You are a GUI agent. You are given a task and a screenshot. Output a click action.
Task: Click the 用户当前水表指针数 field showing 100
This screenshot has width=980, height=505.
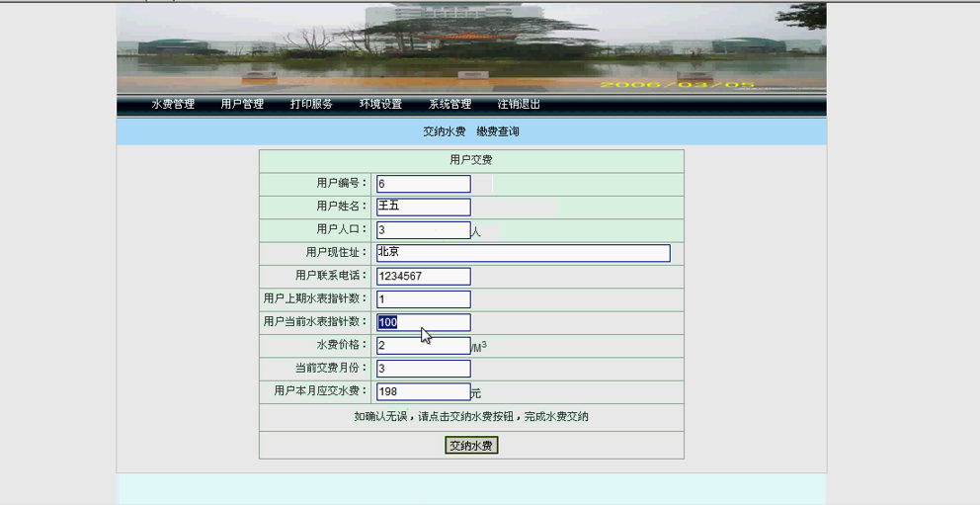pyautogui.click(x=424, y=322)
